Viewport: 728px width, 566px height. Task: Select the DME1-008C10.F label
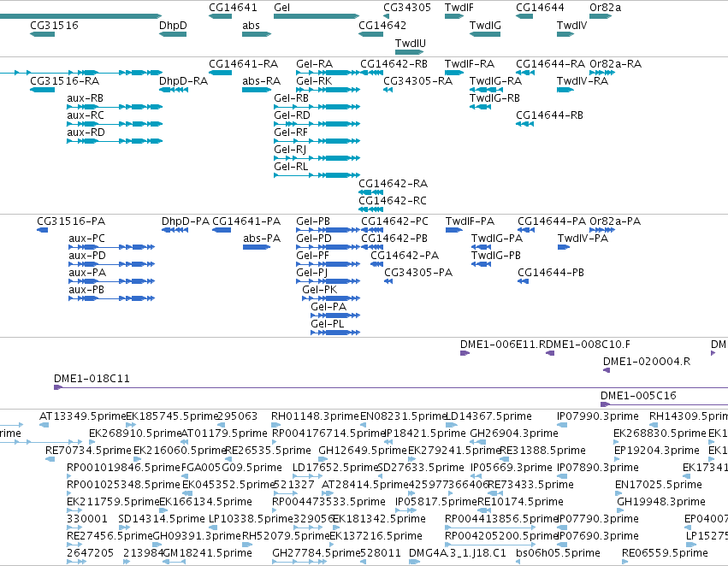click(x=590, y=345)
